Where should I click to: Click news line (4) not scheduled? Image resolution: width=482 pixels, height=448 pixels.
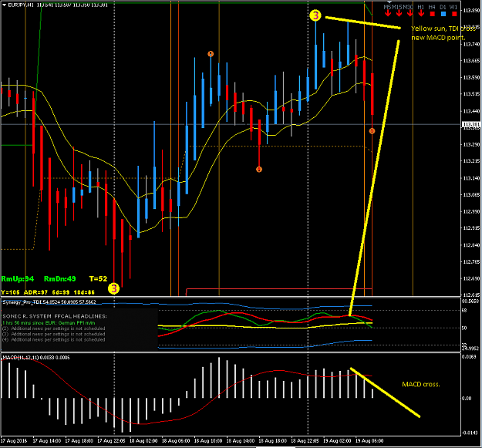(x=54, y=339)
